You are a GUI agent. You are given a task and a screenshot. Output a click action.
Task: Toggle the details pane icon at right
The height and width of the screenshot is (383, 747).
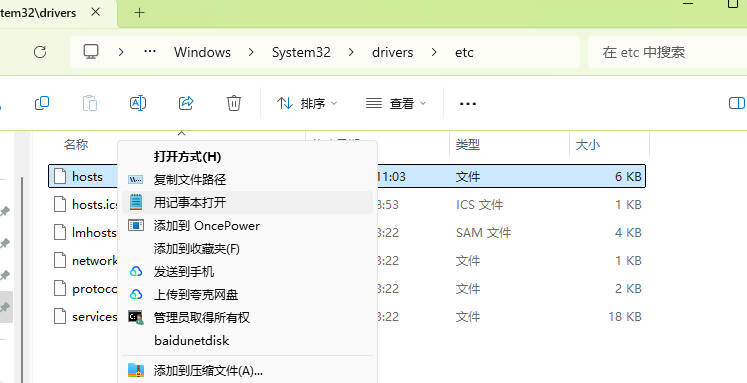(737, 103)
